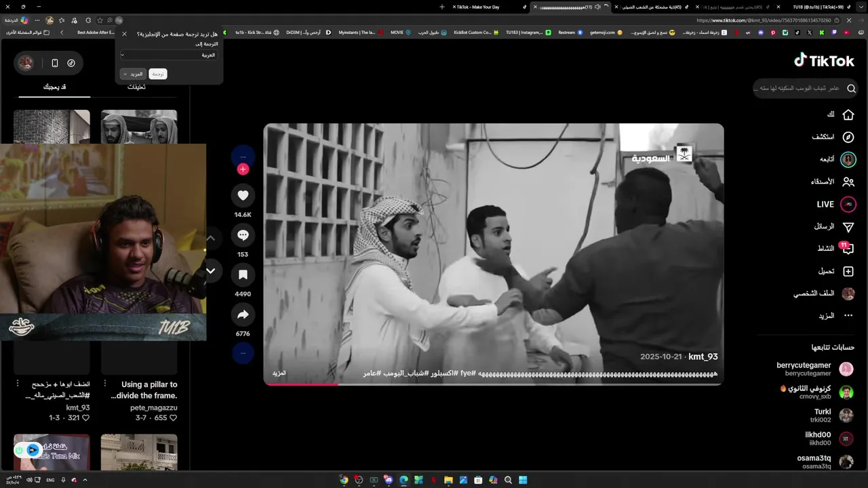Image resolution: width=868 pixels, height=488 pixels.
Task: Open Upload (تحميل) in sidebar
Action: tap(835, 271)
